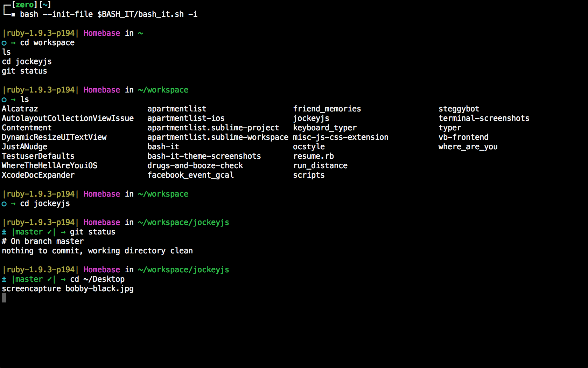Screen dimensions: 588x368
Task: Click the '# On branch master' output line
Action: [43, 241]
